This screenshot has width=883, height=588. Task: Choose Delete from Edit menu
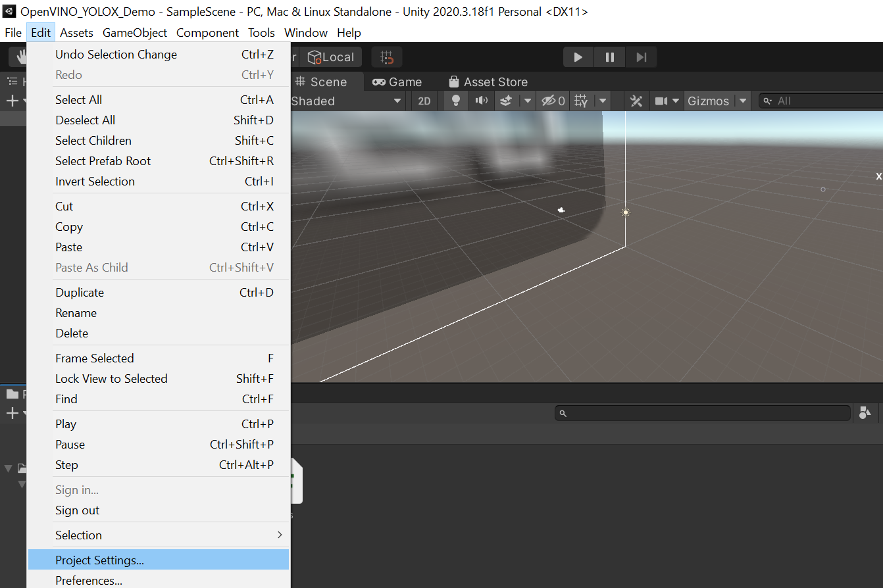[x=159, y=333]
